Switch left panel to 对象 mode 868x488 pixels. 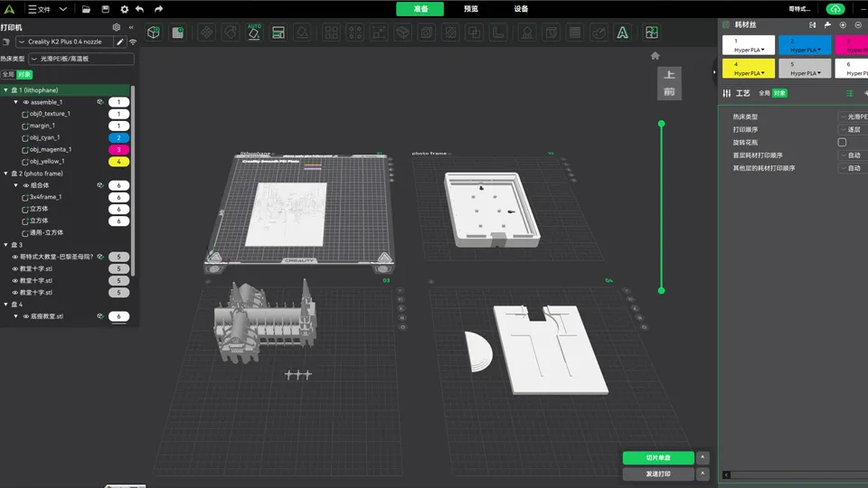coord(24,74)
